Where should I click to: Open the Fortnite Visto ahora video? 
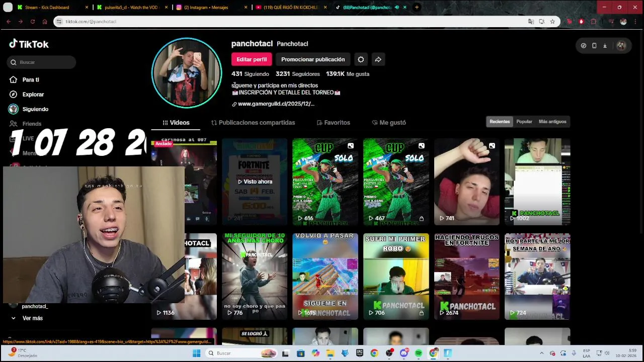coord(255,182)
